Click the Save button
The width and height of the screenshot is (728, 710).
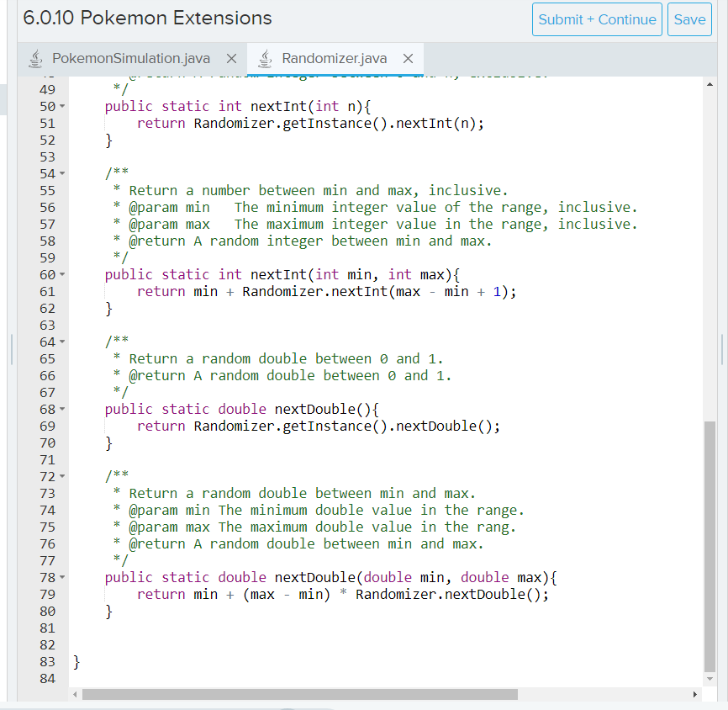[x=689, y=19]
